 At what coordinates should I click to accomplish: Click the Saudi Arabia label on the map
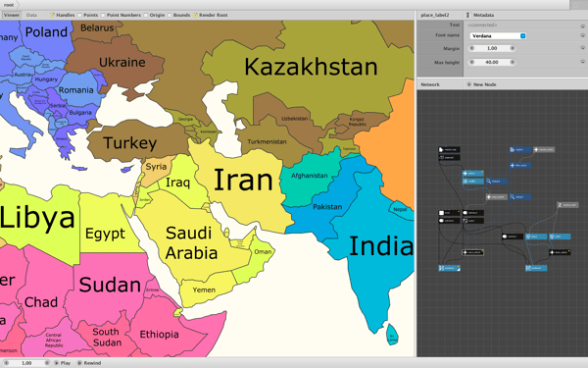click(191, 243)
